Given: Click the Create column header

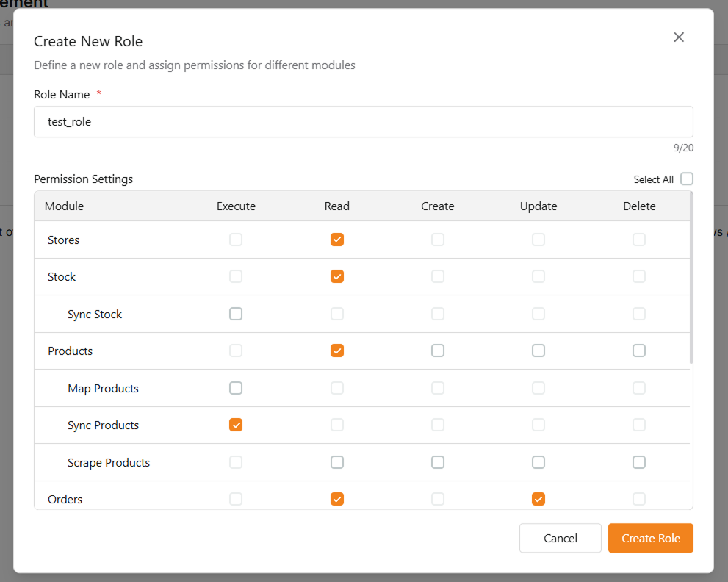Looking at the screenshot, I should coord(438,206).
